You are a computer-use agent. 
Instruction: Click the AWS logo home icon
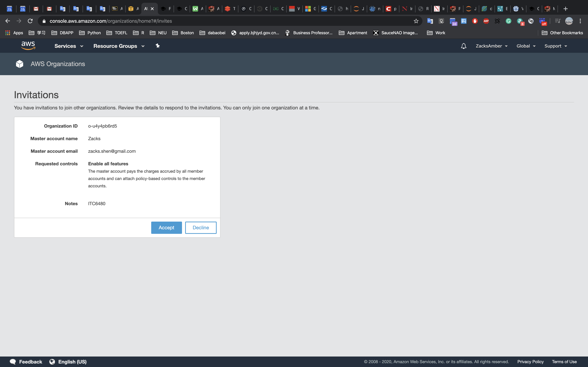[x=28, y=46]
